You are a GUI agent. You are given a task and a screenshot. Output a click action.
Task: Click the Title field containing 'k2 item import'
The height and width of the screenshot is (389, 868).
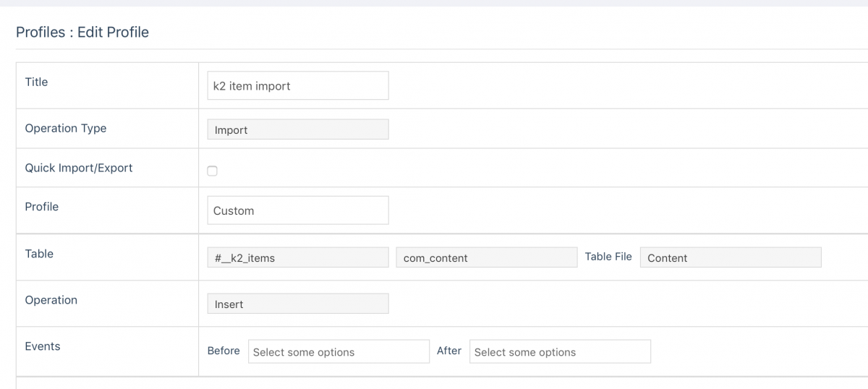point(297,85)
